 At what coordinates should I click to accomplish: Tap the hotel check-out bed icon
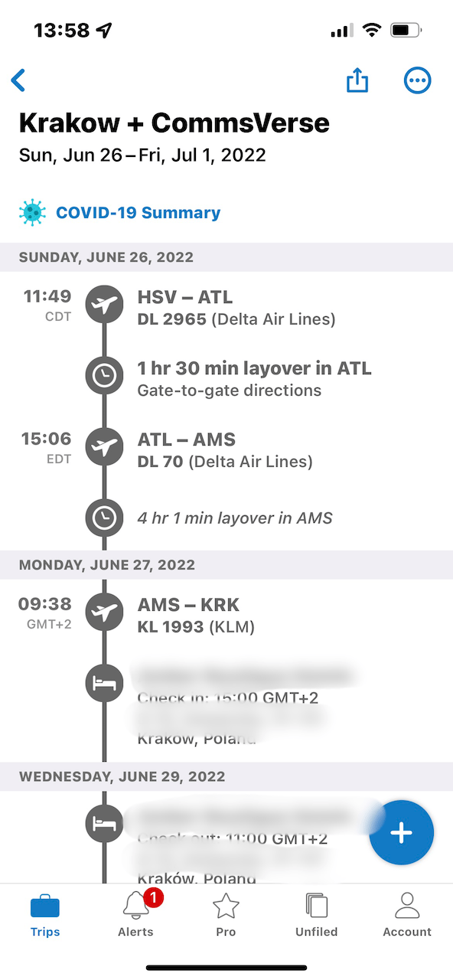(105, 823)
